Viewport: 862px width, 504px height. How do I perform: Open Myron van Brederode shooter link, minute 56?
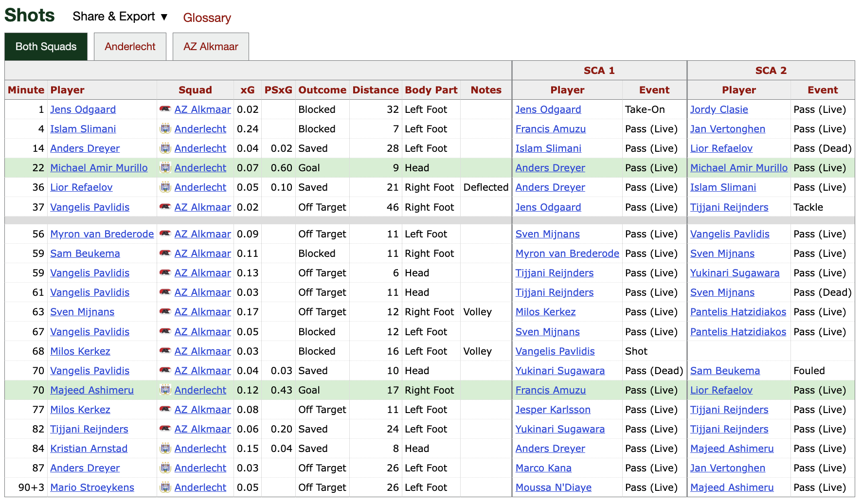[x=102, y=234]
